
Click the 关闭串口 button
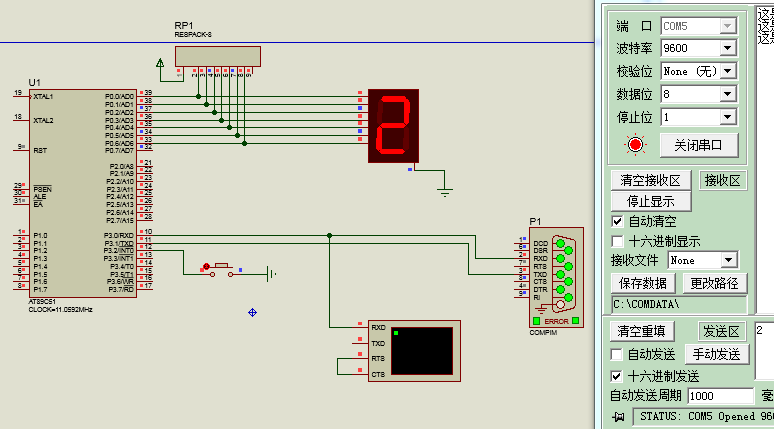(698, 145)
